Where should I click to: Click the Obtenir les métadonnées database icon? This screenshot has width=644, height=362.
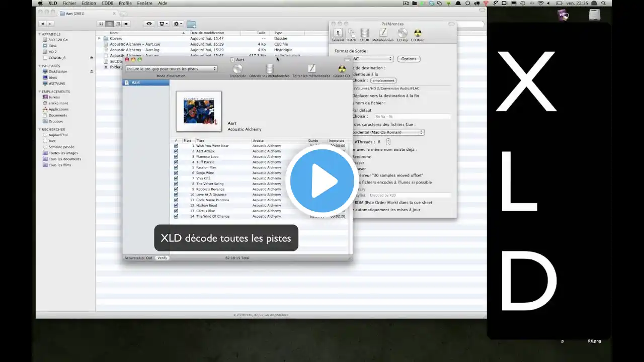[x=269, y=69]
